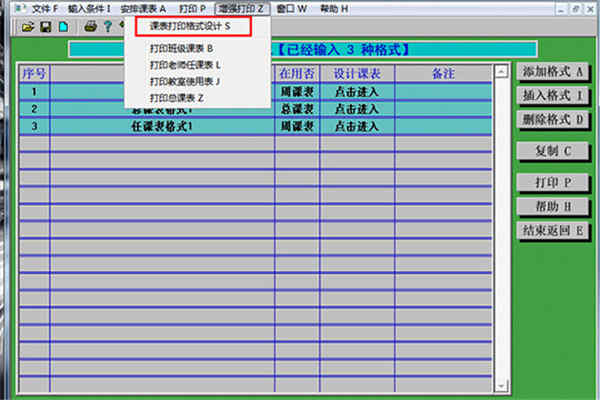
Task: Select 打印总课表 Z menu entry
Action: (x=176, y=98)
